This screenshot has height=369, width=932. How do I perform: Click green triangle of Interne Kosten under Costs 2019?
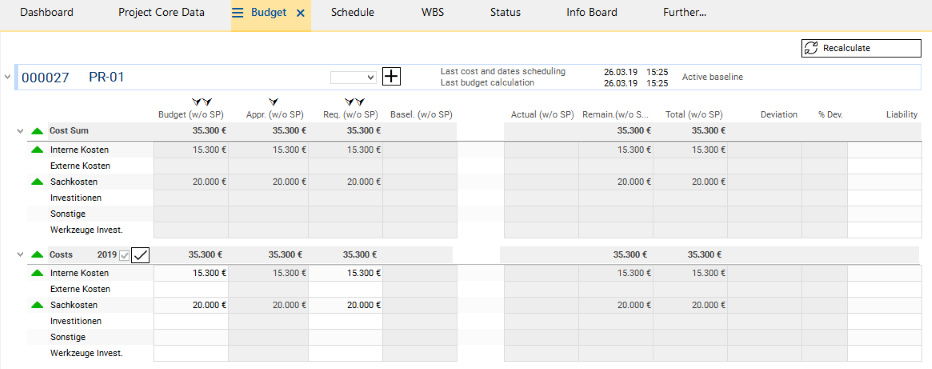37,273
